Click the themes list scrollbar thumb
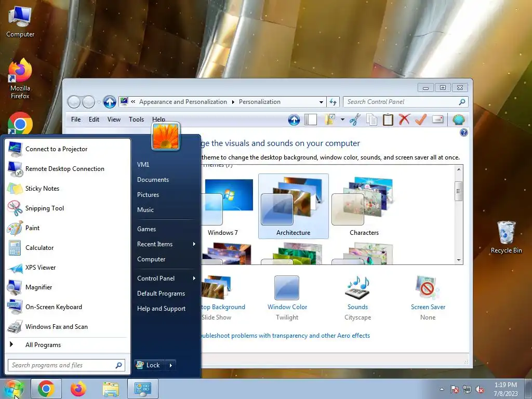 458,191
